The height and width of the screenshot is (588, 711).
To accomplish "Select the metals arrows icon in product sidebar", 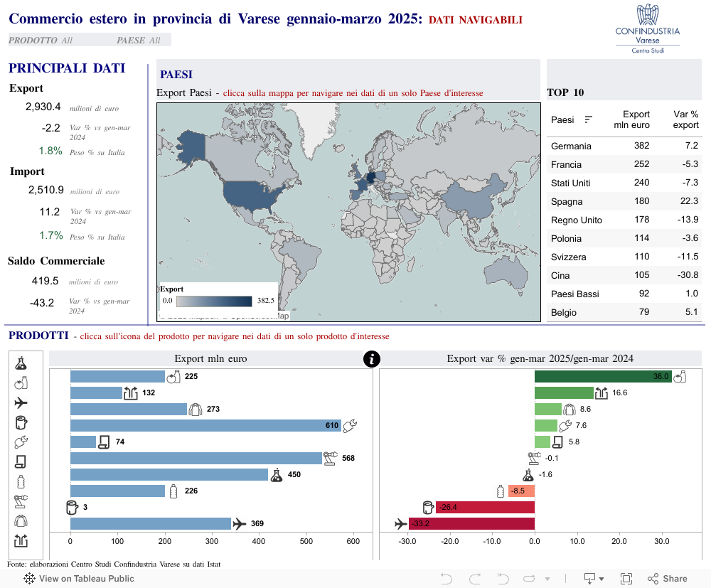I will [x=21, y=540].
